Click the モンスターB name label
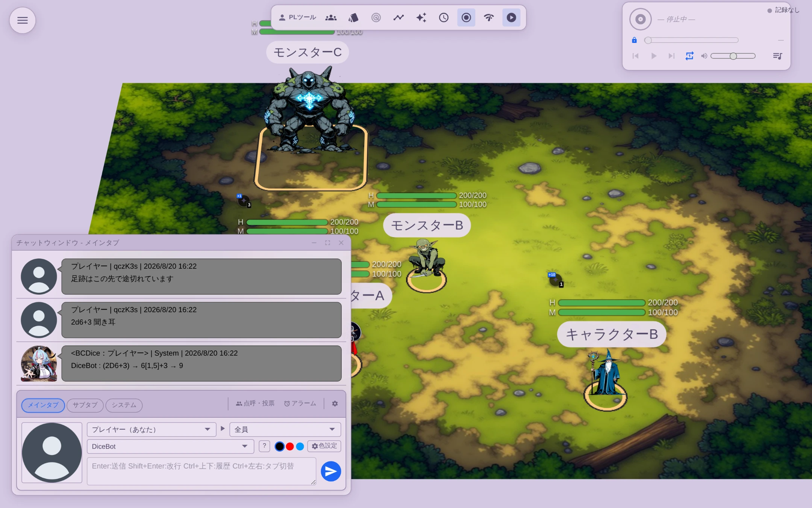 pyautogui.click(x=427, y=225)
